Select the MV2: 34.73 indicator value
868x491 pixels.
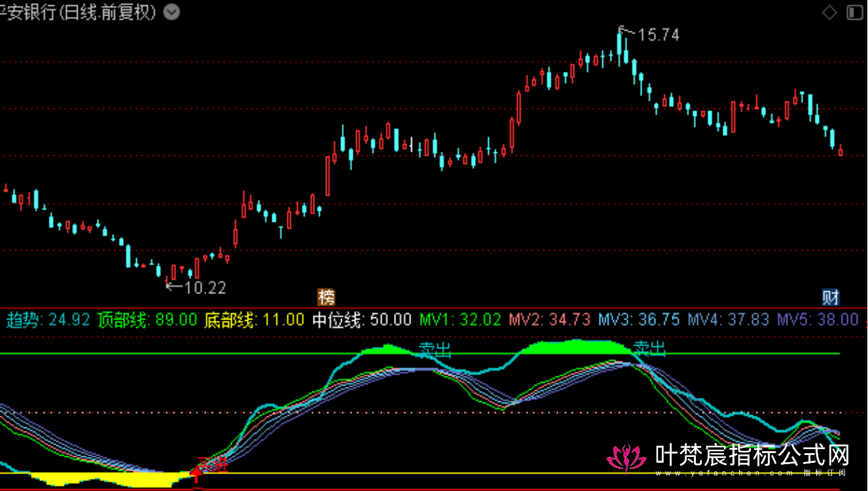550,319
